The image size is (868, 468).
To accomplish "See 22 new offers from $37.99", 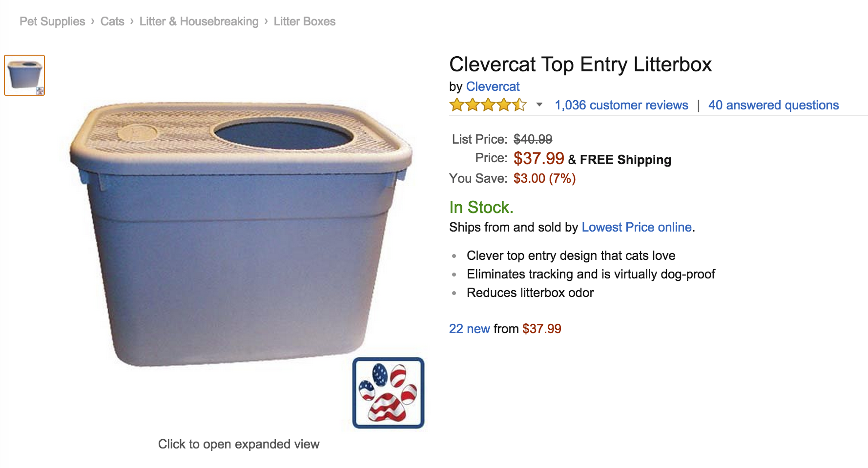I will click(469, 328).
